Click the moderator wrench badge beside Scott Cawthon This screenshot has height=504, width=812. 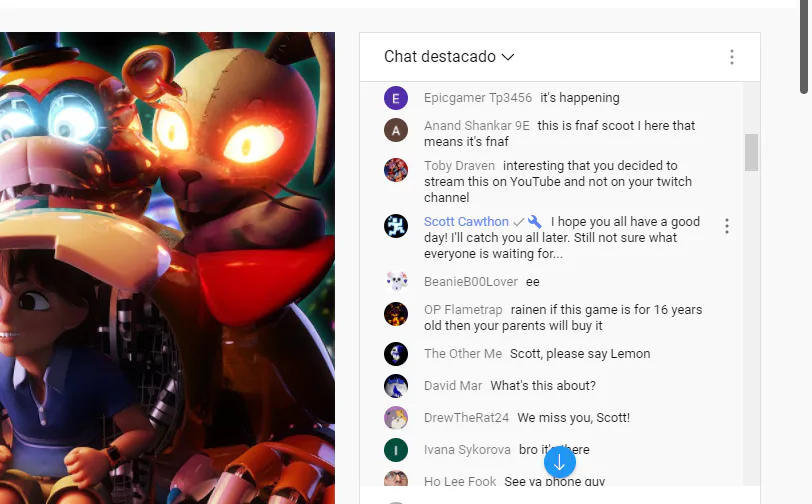tap(535, 222)
